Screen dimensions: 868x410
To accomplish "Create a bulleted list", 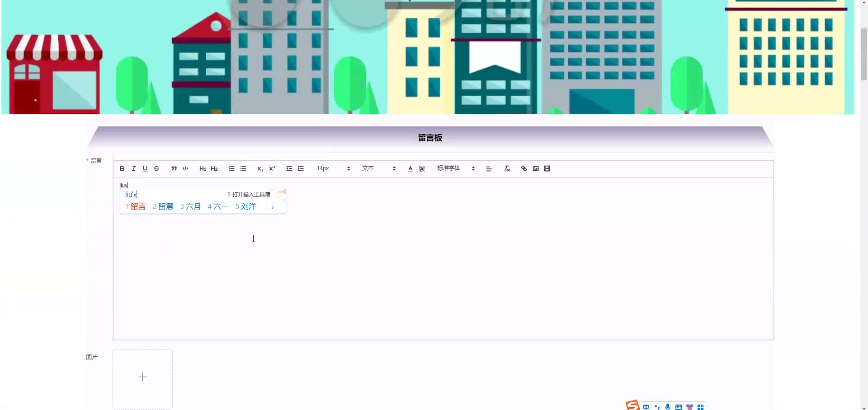I will click(243, 168).
